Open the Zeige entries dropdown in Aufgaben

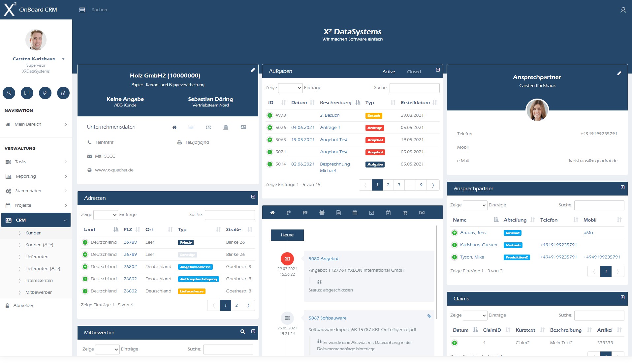tap(290, 88)
